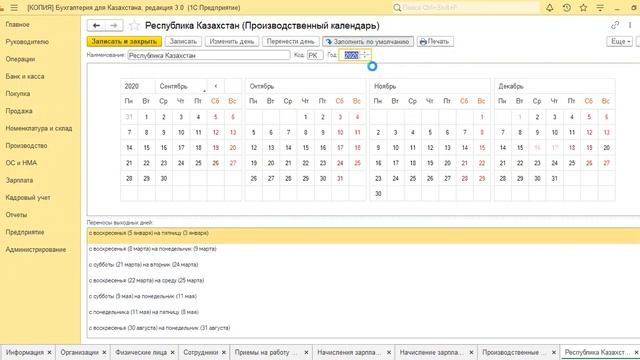
Task: Open the settings lines icon in title bar
Action: pos(600,7)
